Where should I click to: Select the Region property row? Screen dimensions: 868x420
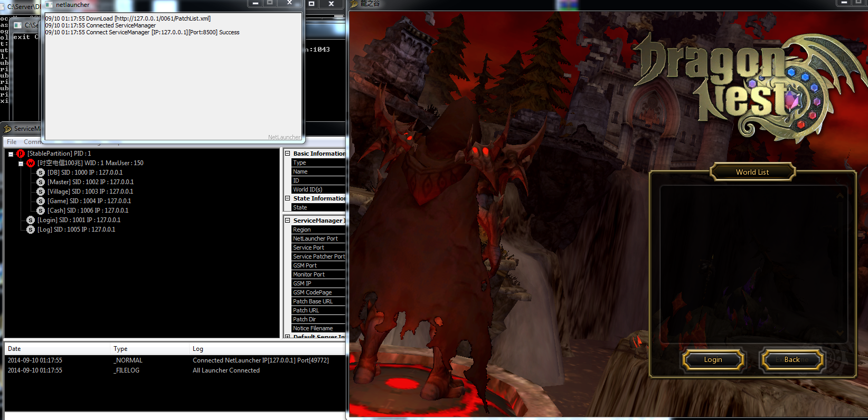coord(318,230)
